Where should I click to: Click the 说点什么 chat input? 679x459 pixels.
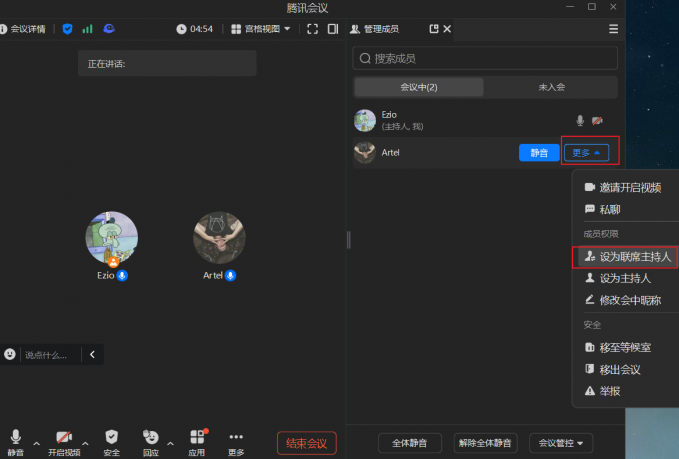(x=48, y=355)
